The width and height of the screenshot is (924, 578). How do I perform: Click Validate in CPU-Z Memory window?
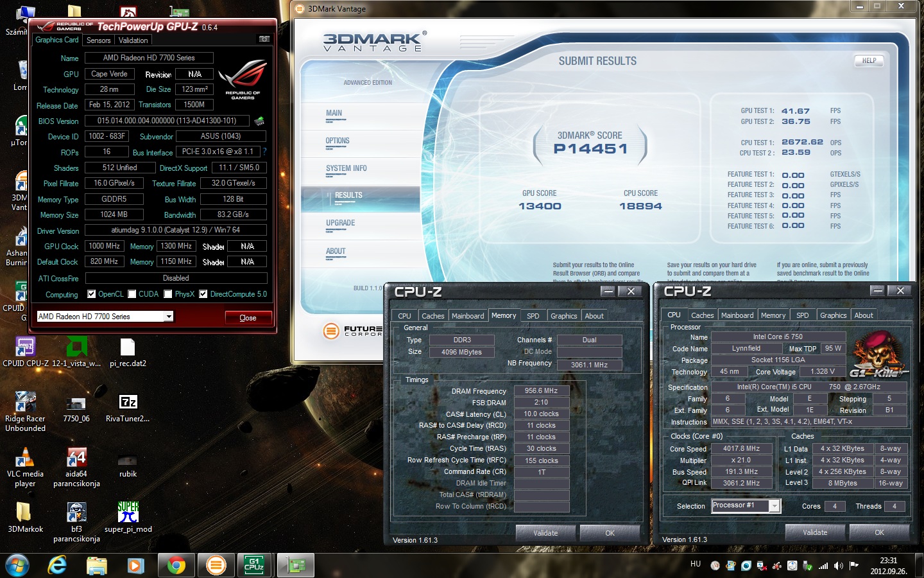point(545,533)
